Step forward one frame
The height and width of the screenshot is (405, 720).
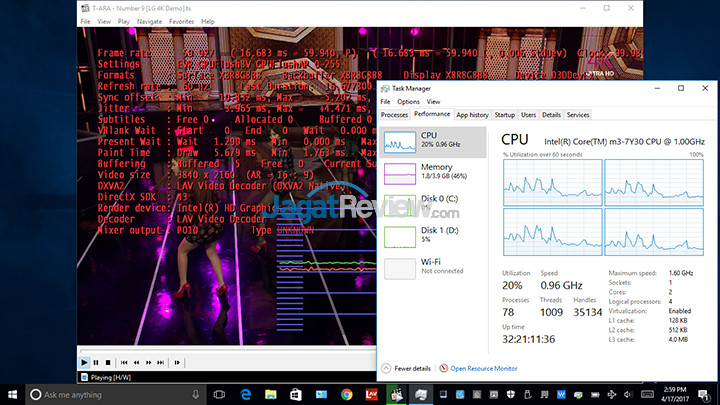click(x=177, y=362)
